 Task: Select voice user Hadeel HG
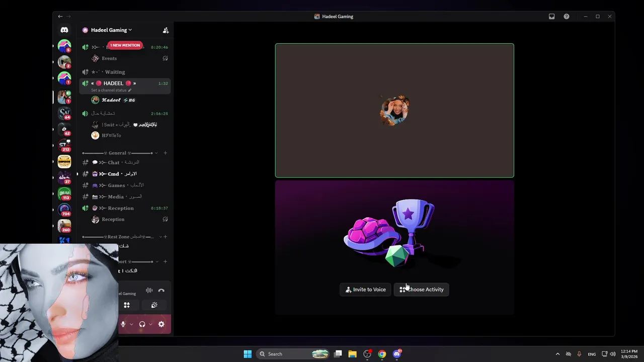click(130, 100)
